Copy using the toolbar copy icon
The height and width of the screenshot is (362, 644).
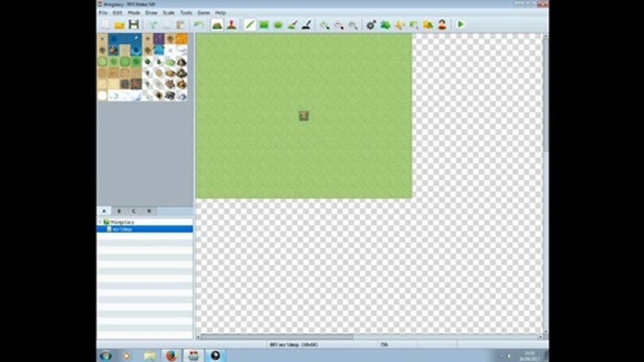pos(166,25)
